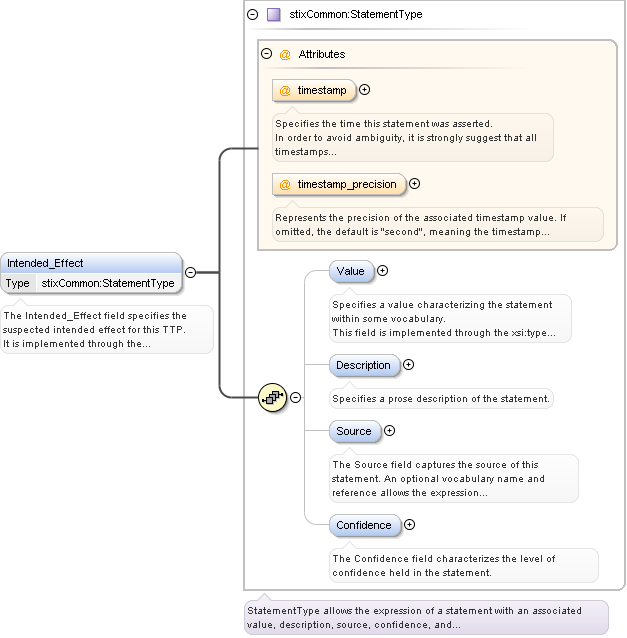Viewport: 627px width, 638px height.
Task: Click the @ icon on timestamp_precision attribute
Action: (285, 184)
